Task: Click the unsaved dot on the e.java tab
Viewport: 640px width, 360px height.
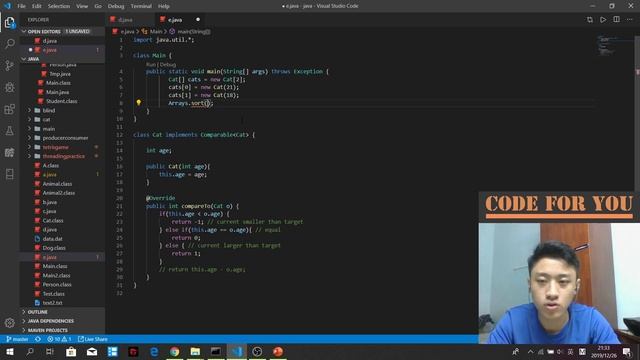Action: pos(198,20)
